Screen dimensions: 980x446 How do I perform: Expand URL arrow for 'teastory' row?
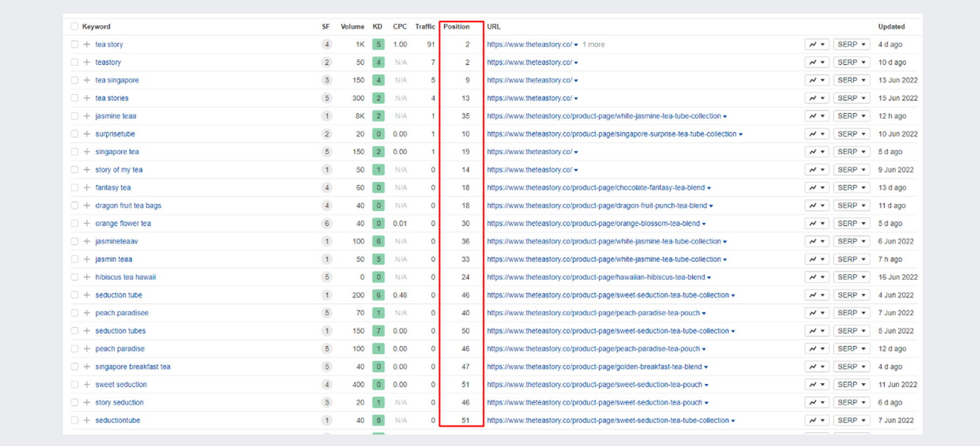pyautogui.click(x=576, y=63)
